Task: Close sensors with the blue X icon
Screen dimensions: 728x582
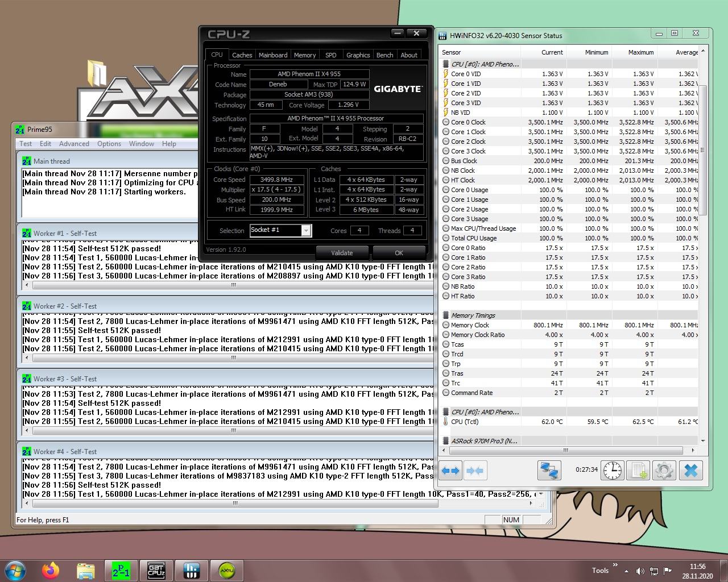Action: click(690, 471)
